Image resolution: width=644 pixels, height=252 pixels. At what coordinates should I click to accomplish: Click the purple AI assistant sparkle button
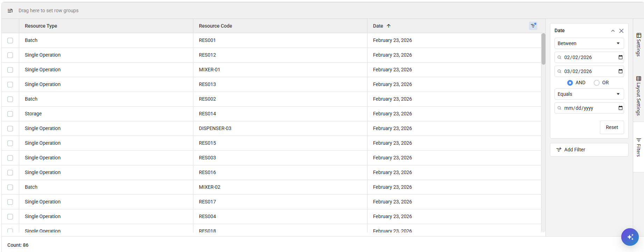pos(630,237)
